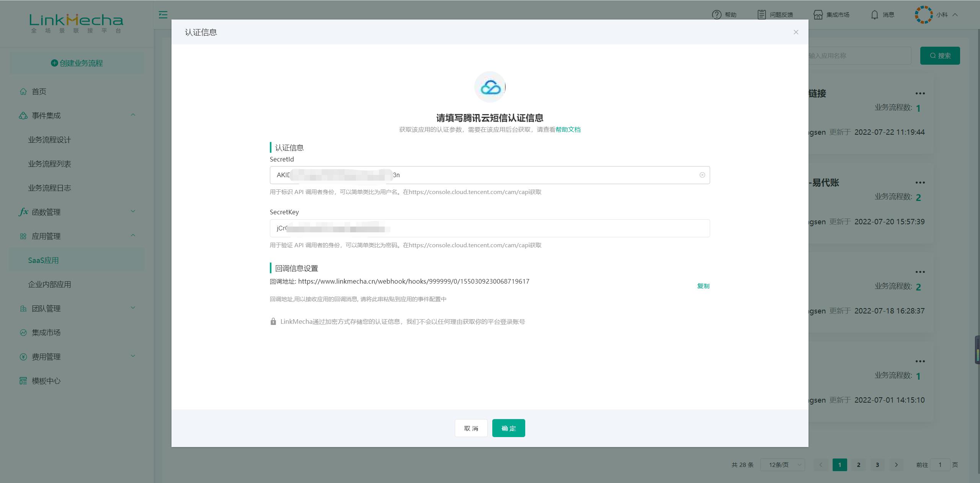The width and height of the screenshot is (980, 483).
Task: Focus the SecretId input field
Action: [490, 175]
